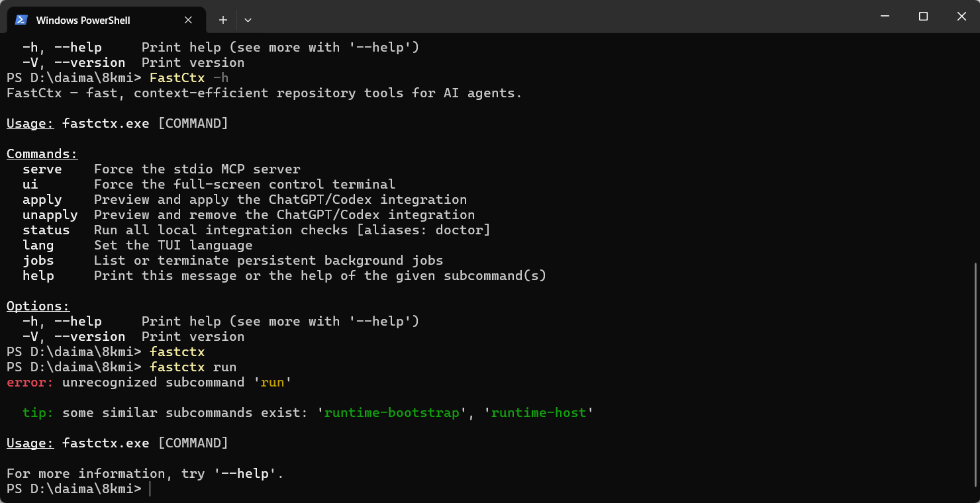Screen dimensions: 980x503
Task: Maximize the terminal window
Action: [923, 17]
